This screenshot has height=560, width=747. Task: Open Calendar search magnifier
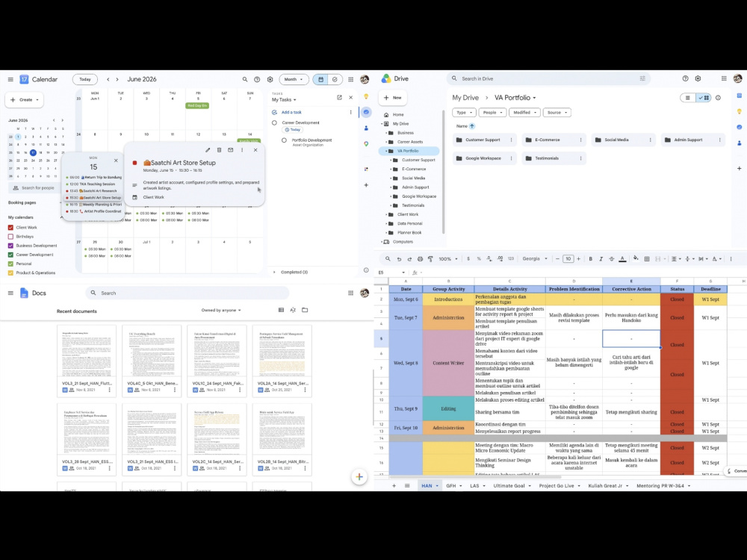(245, 80)
